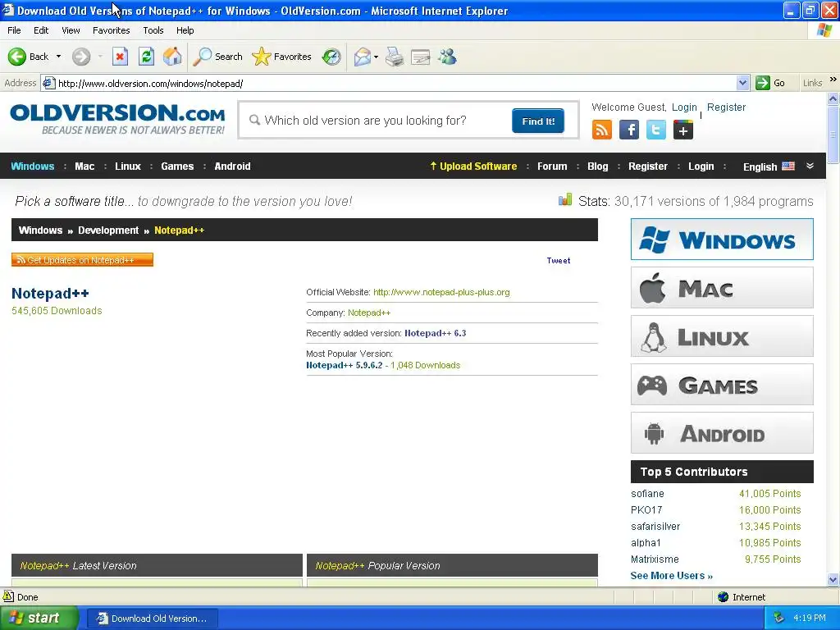Select the Games platform banner
Image resolution: width=840 pixels, height=630 pixels.
[x=722, y=385]
